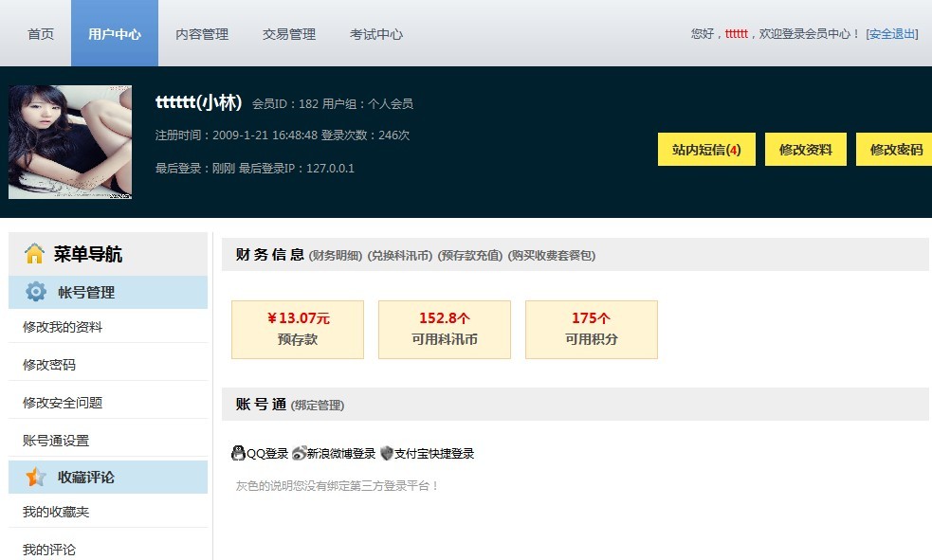The height and width of the screenshot is (560, 932).
Task: Click the house icon beside 菜单导航
Action: (x=35, y=254)
